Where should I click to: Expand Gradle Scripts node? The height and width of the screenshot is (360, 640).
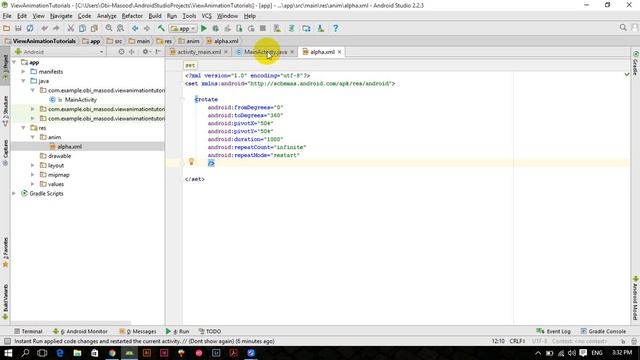(14, 194)
